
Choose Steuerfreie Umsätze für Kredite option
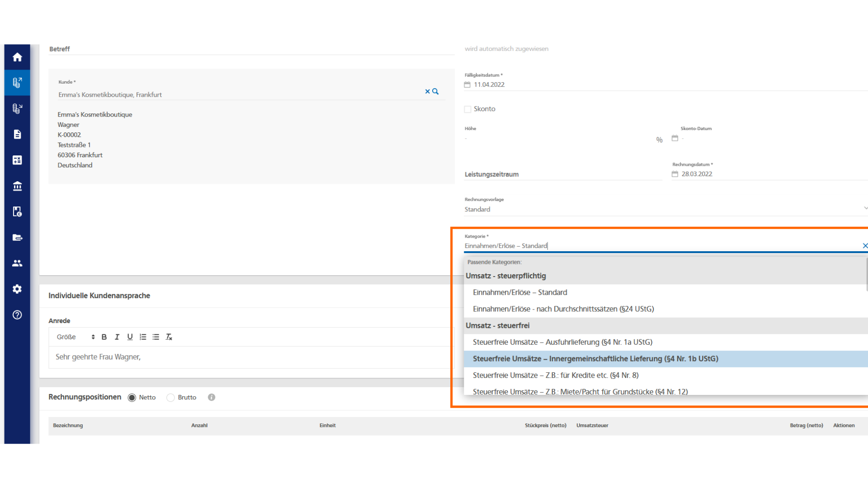[666, 375]
